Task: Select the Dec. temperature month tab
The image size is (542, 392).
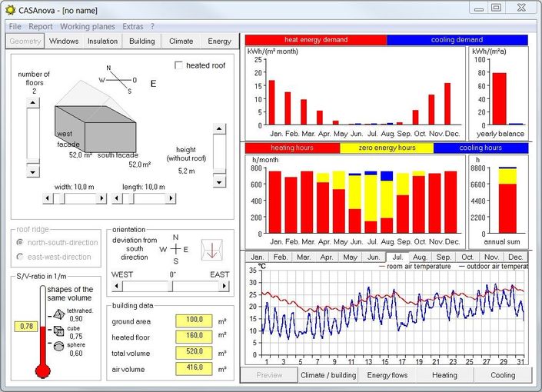Action: [515, 257]
